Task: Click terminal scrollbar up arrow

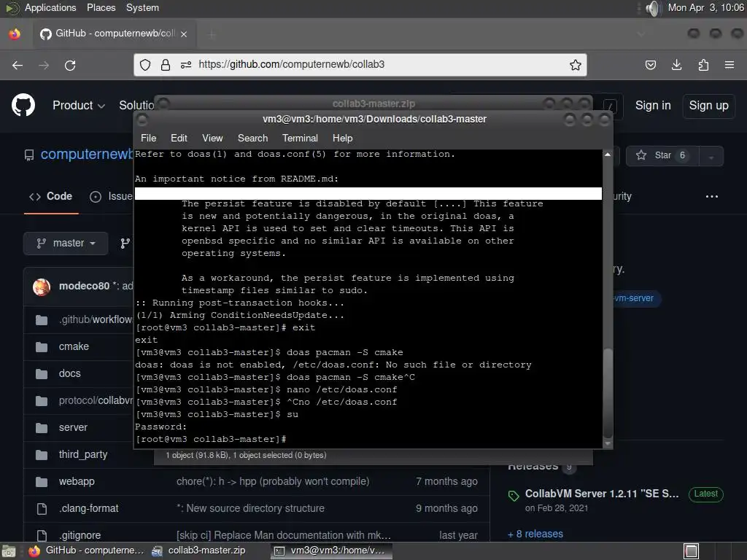Action: click(x=608, y=155)
